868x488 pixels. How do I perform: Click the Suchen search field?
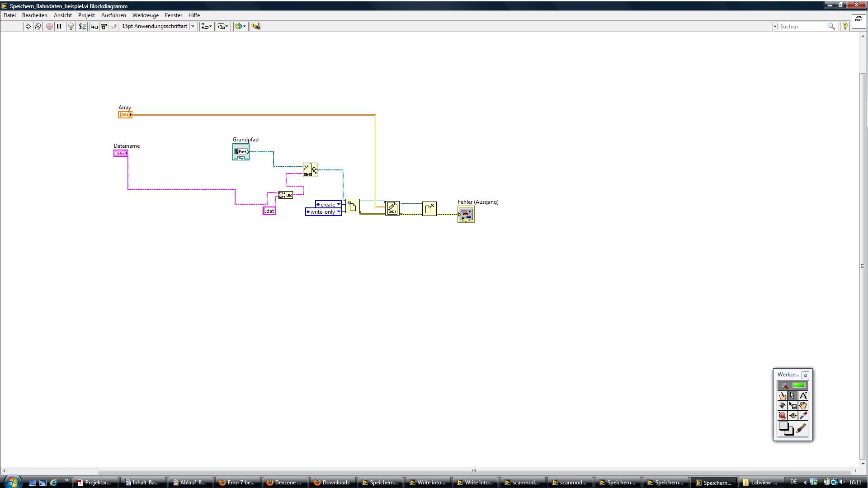coord(802,27)
